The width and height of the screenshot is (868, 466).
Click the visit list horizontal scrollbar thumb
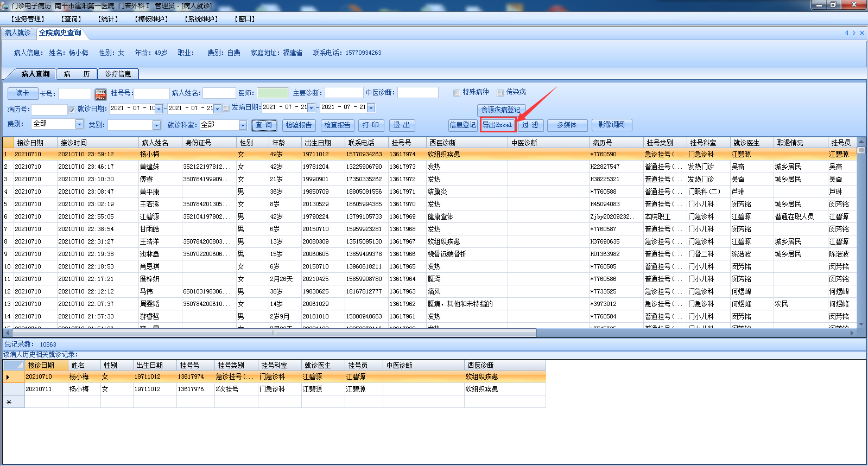click(x=274, y=333)
